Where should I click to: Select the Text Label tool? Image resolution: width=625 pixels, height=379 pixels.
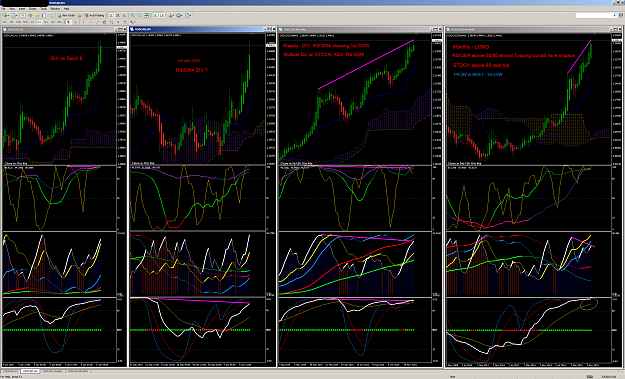[x=125, y=22]
